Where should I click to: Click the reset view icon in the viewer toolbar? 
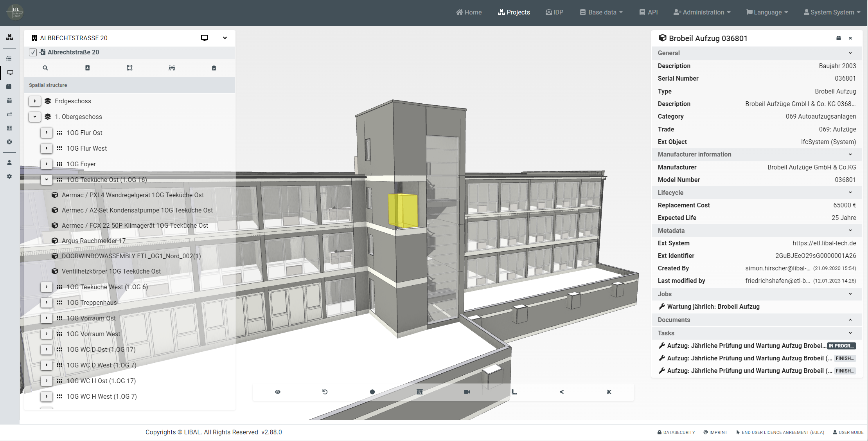(325, 392)
